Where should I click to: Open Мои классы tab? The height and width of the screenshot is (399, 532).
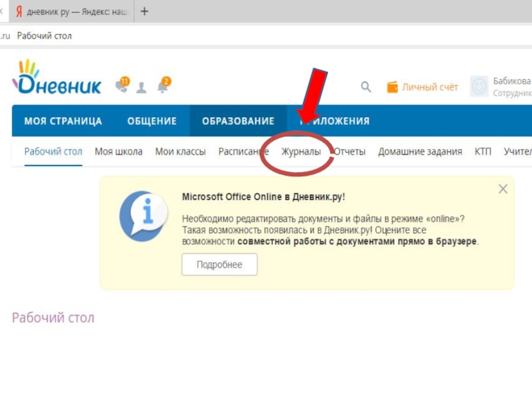(x=180, y=152)
